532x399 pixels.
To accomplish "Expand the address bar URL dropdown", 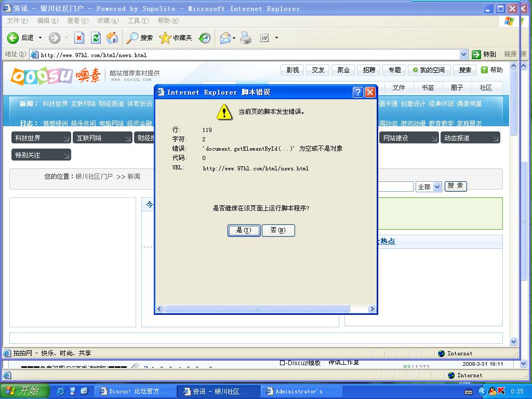I will [464, 54].
